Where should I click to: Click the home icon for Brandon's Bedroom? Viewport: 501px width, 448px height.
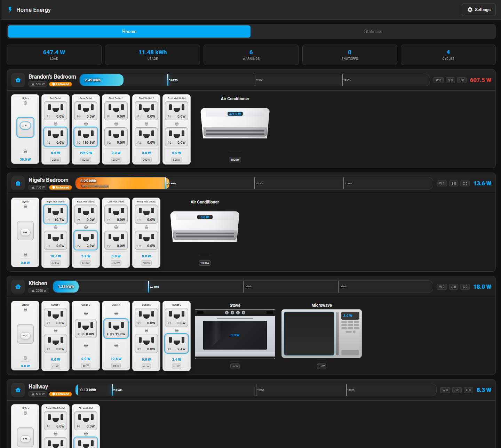pyautogui.click(x=18, y=80)
